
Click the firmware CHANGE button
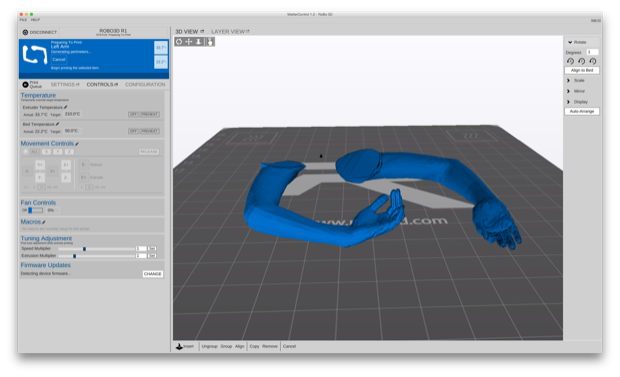(x=153, y=274)
